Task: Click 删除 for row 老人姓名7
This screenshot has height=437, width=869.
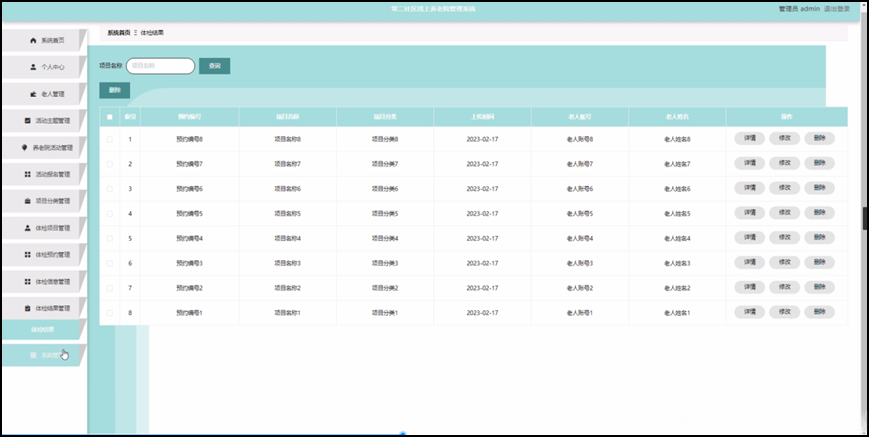Action: 820,163
